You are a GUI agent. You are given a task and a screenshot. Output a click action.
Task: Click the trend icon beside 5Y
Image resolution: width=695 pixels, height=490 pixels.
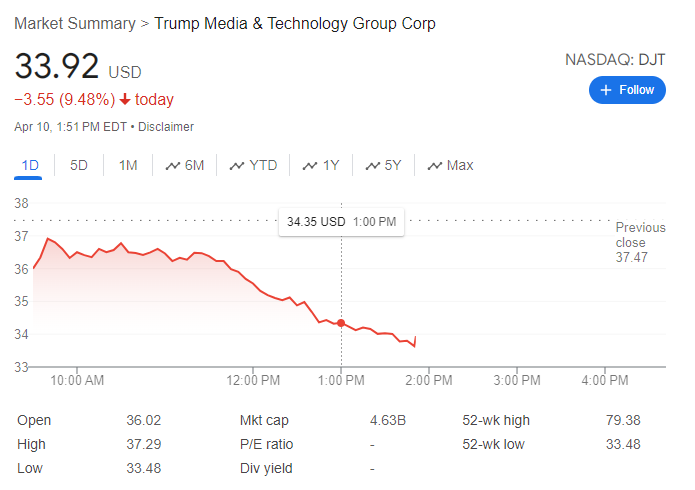[x=373, y=165]
